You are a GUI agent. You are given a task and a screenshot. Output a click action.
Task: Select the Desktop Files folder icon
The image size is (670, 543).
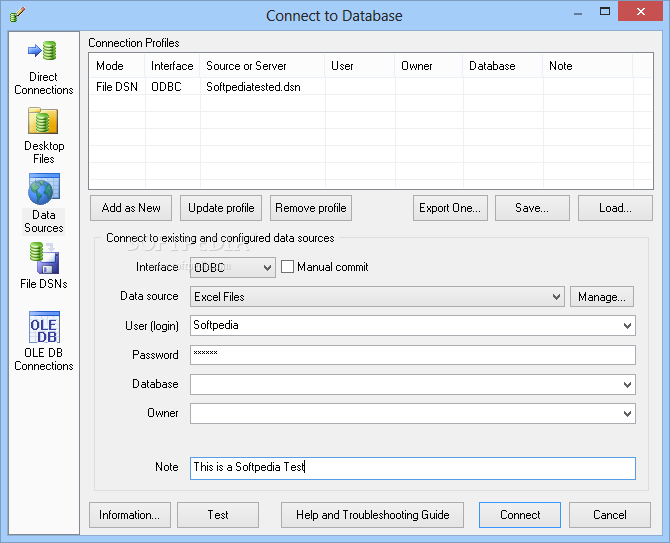[x=43, y=120]
